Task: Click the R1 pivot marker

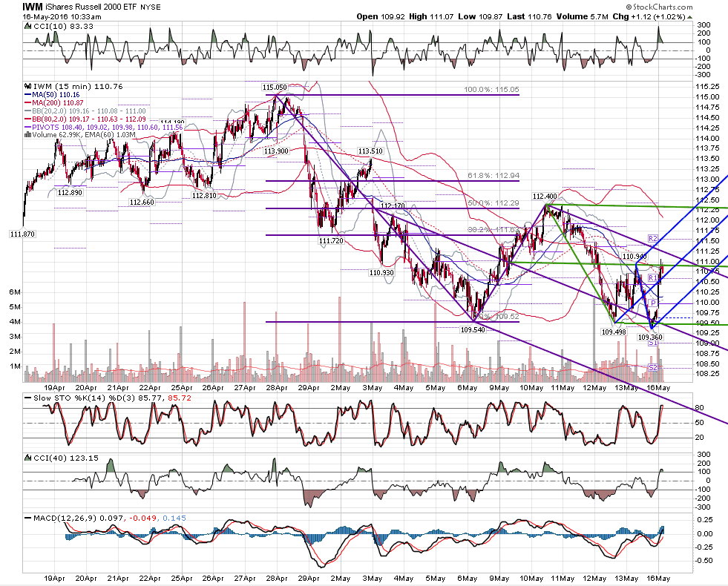Action: (x=653, y=278)
